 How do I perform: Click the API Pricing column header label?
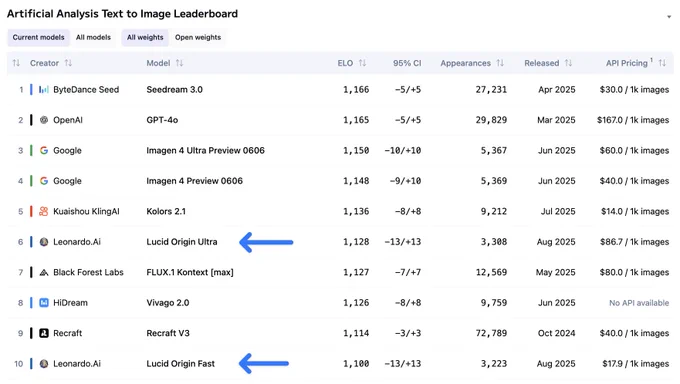click(627, 63)
